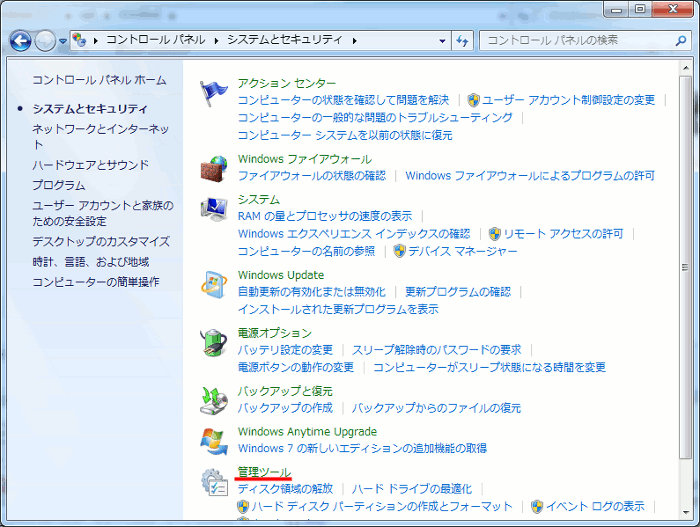Open the System computer icon
This screenshot has height=527, width=700.
point(214,208)
